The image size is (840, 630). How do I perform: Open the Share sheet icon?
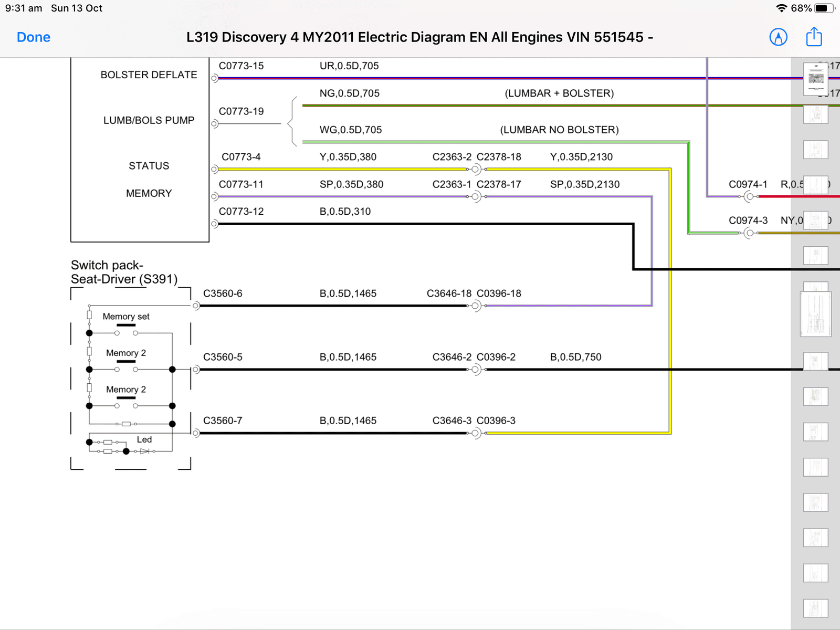pyautogui.click(x=814, y=36)
